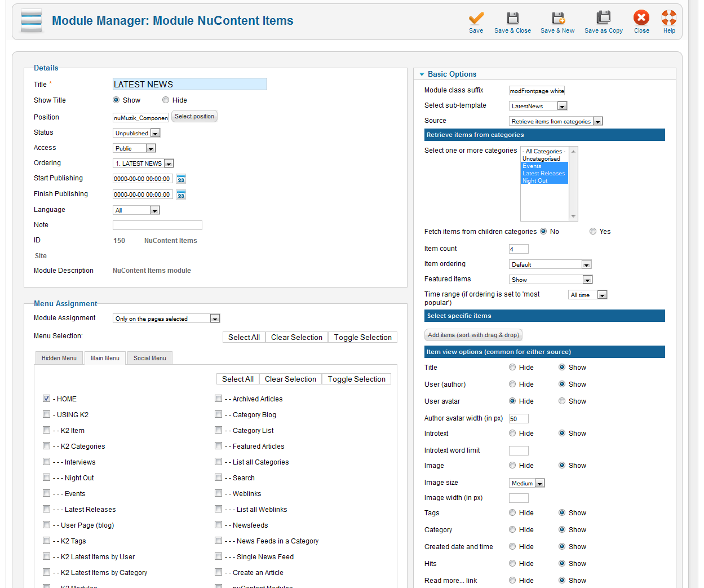Image resolution: width=704 pixels, height=588 pixels.
Task: Switch to the Social Menu tab
Action: 150,358
